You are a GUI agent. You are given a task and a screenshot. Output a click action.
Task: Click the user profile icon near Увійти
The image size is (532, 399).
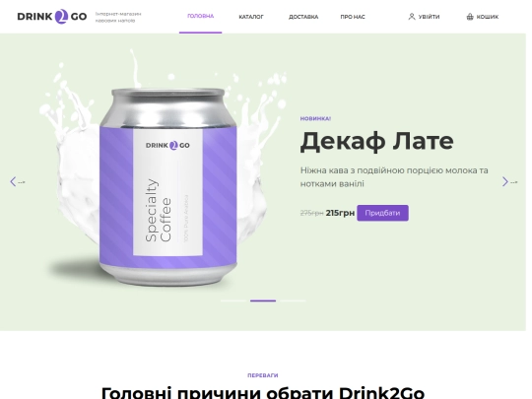[412, 17]
